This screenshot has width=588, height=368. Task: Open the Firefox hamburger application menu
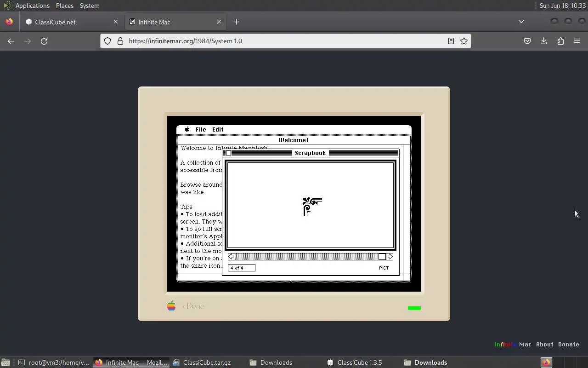pyautogui.click(x=577, y=41)
